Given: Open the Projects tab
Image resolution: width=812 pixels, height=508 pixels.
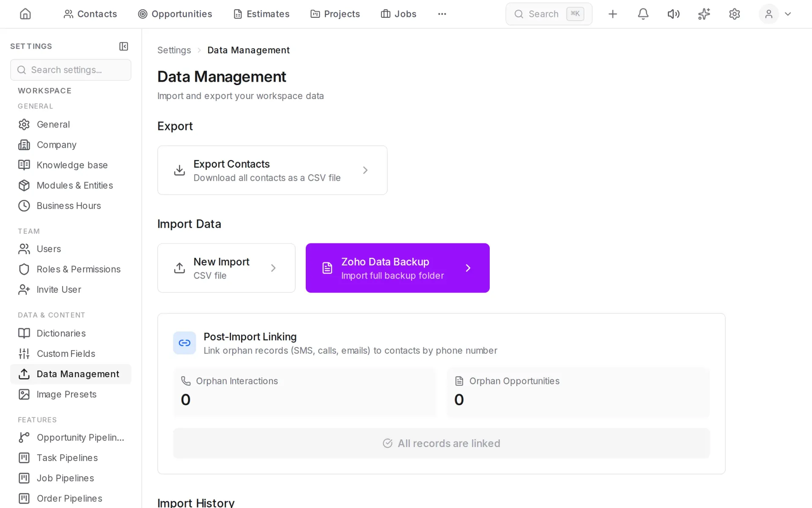Looking at the screenshot, I should click(x=335, y=14).
